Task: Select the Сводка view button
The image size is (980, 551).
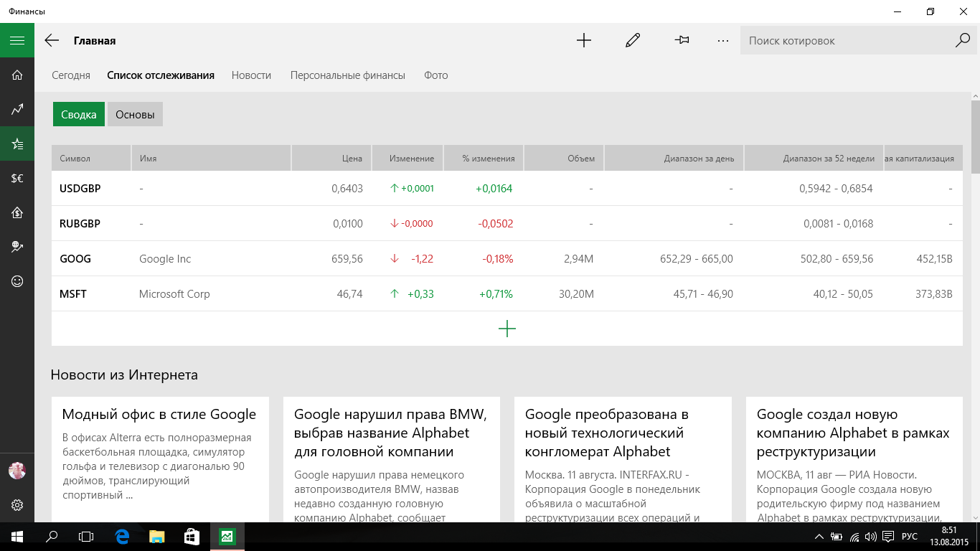Action: point(79,114)
